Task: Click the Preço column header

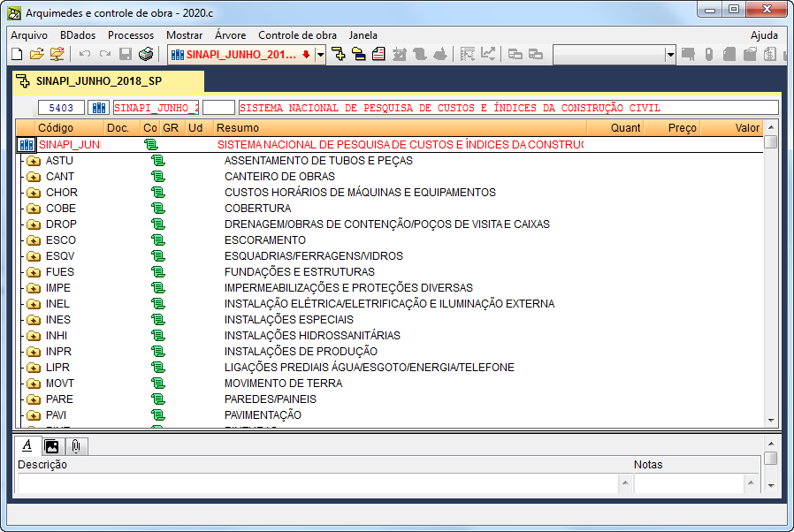Action: (x=671, y=128)
